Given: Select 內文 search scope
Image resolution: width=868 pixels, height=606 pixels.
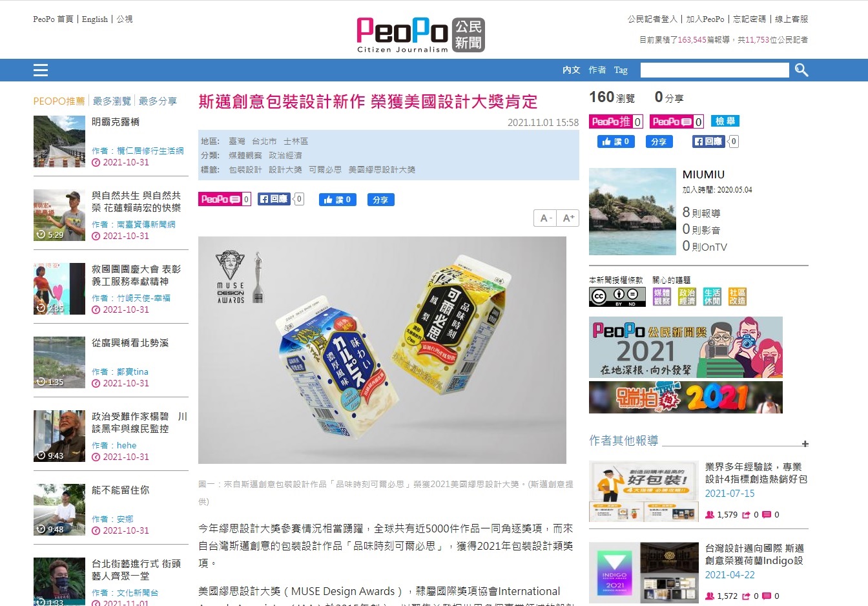Looking at the screenshot, I should click(x=571, y=70).
